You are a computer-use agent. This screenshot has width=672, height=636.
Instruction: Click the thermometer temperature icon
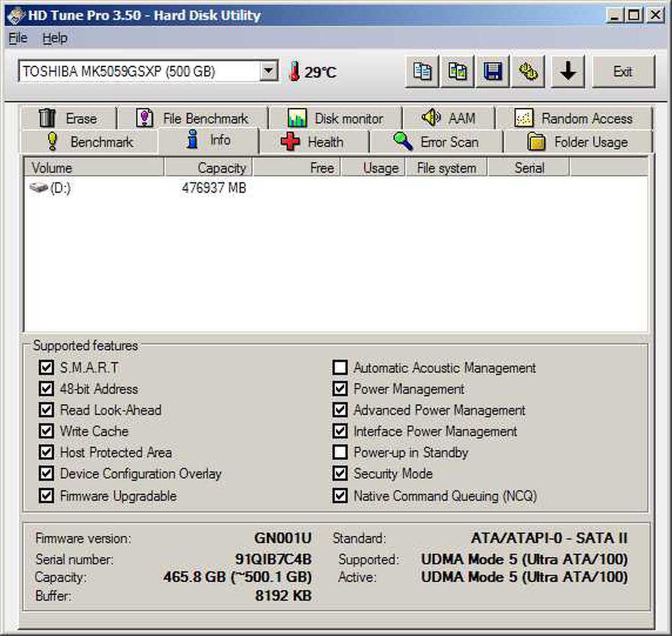click(x=294, y=71)
